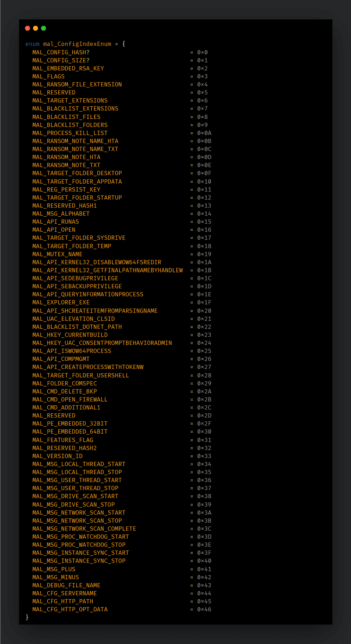Click MAL_TARGET_FOLDER_DESKTOP name
Viewport: 351px width, 644px height.
coord(77,173)
